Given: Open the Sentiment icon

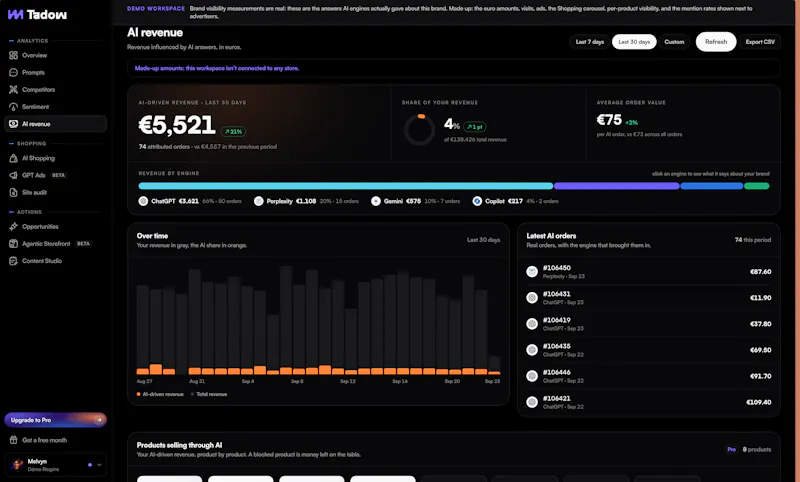Looking at the screenshot, I should pos(13,107).
